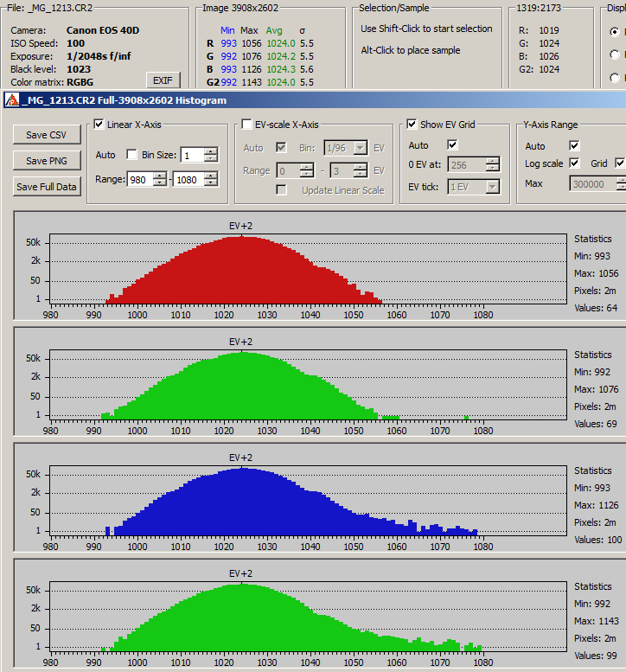Viewport: 626px width, 672px height.
Task: Toggle the Linear X-Axis checkbox
Action: (x=99, y=125)
